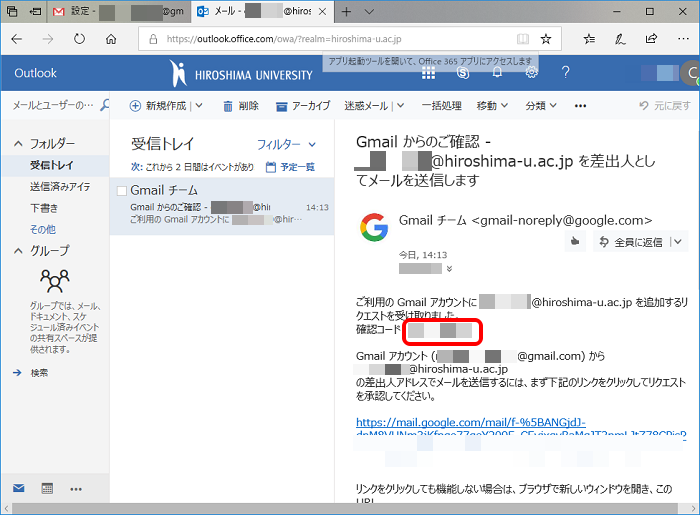Click the New (新規作成) plus button
Screen dimensions: 700x515
click(x=158, y=106)
